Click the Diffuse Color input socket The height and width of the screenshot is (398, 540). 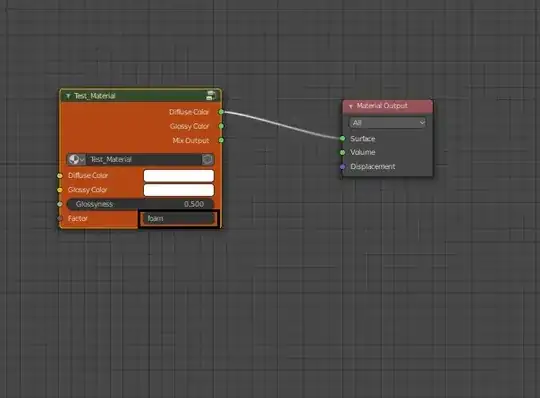coord(60,176)
